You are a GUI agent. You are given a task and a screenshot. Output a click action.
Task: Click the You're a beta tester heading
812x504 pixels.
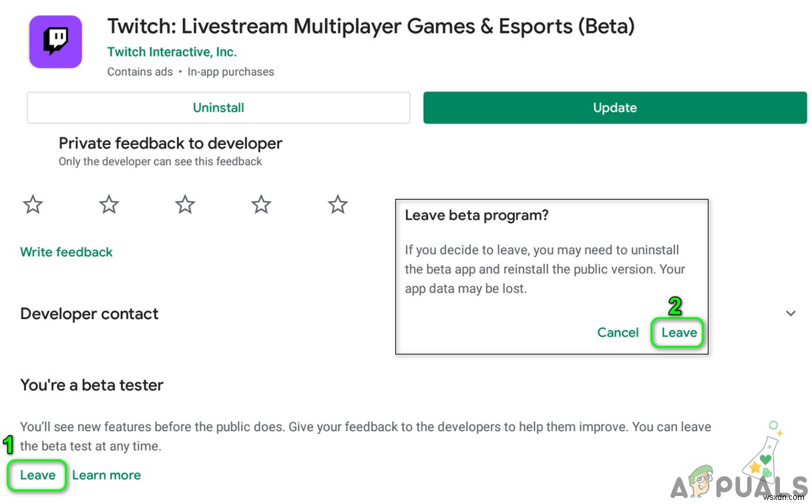[x=91, y=385]
